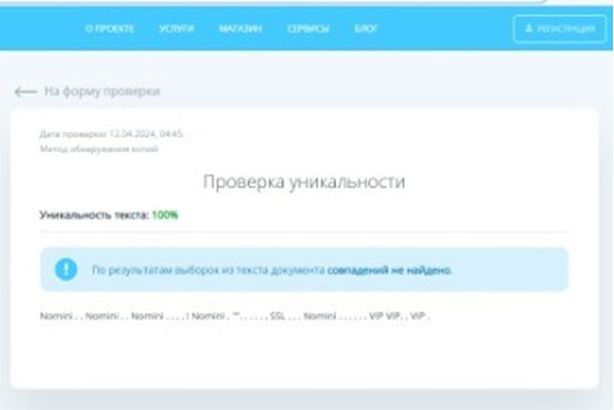
Task: Click the first Nomini word in the checked text
Action: (x=56, y=315)
